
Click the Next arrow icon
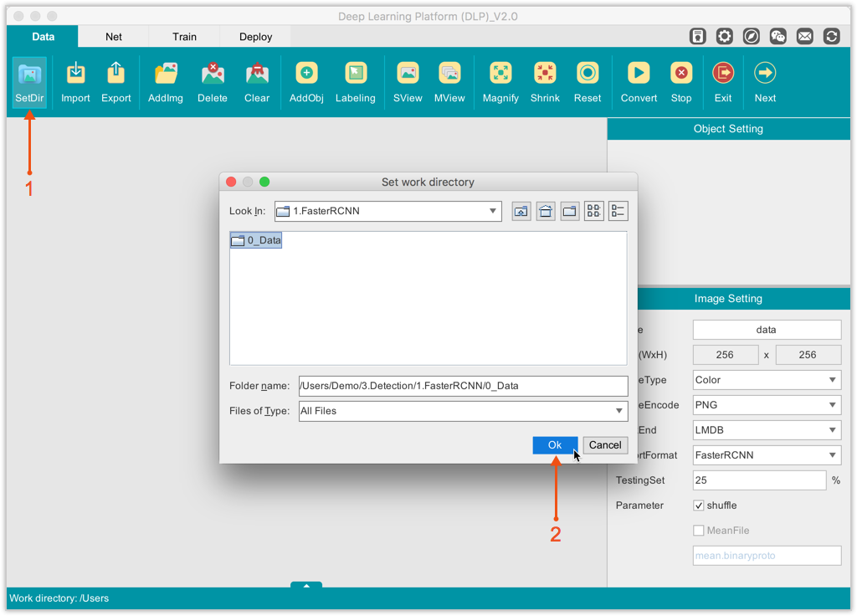point(765,82)
